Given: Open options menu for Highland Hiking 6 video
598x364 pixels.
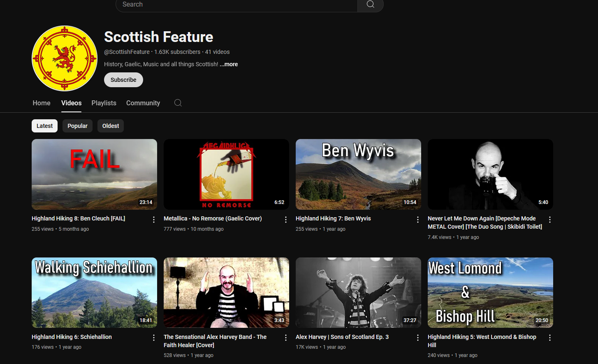Looking at the screenshot, I should click(154, 338).
